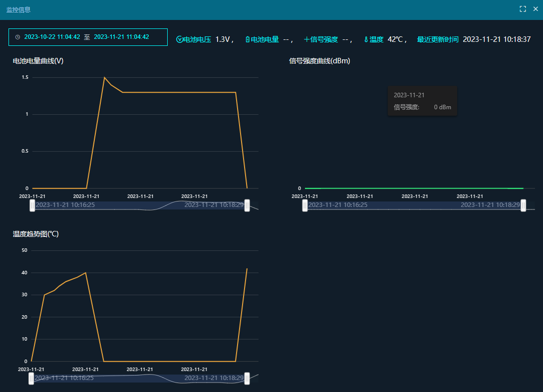Click the 信号强度曲线(dBm) chart title
This screenshot has height=392, width=543.
[x=319, y=61]
